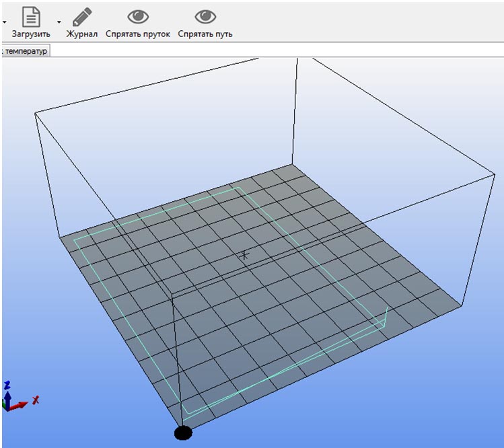
Task: Click the XYZ axis indicator
Action: point(20,396)
